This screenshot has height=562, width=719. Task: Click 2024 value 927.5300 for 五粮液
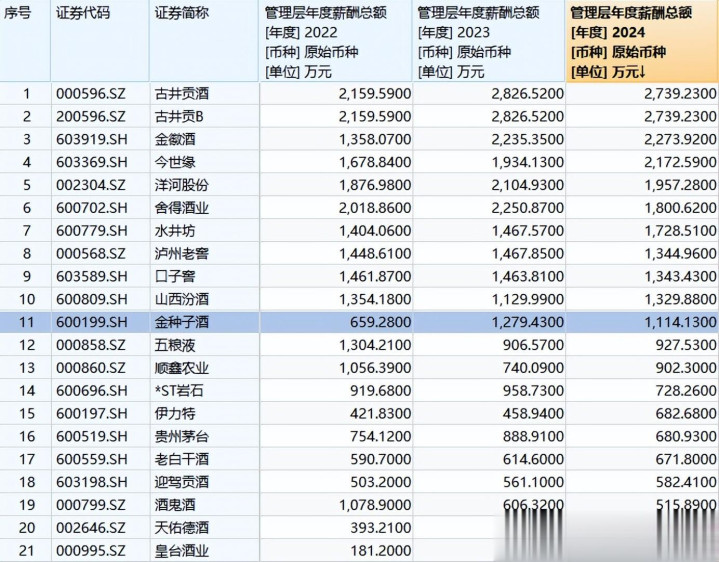click(x=686, y=345)
